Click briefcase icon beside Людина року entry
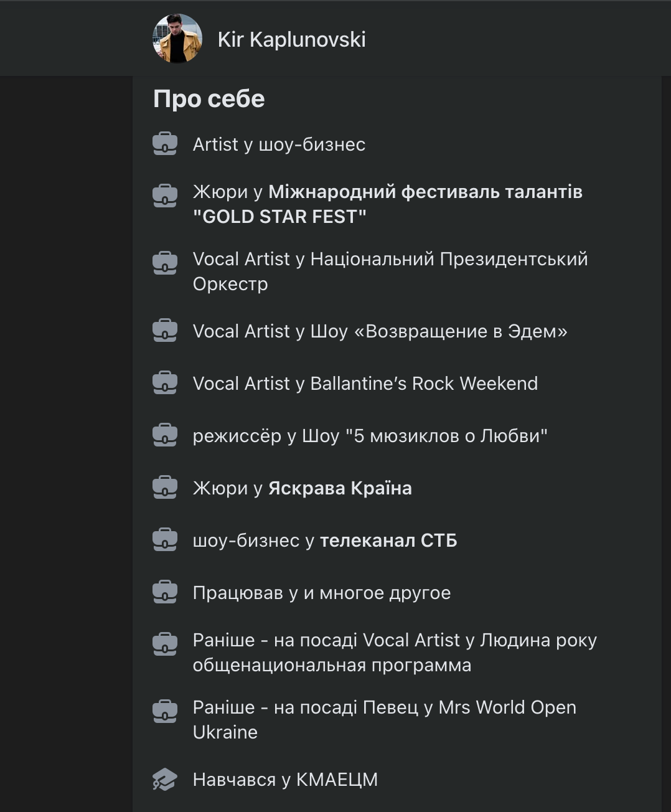 (165, 644)
